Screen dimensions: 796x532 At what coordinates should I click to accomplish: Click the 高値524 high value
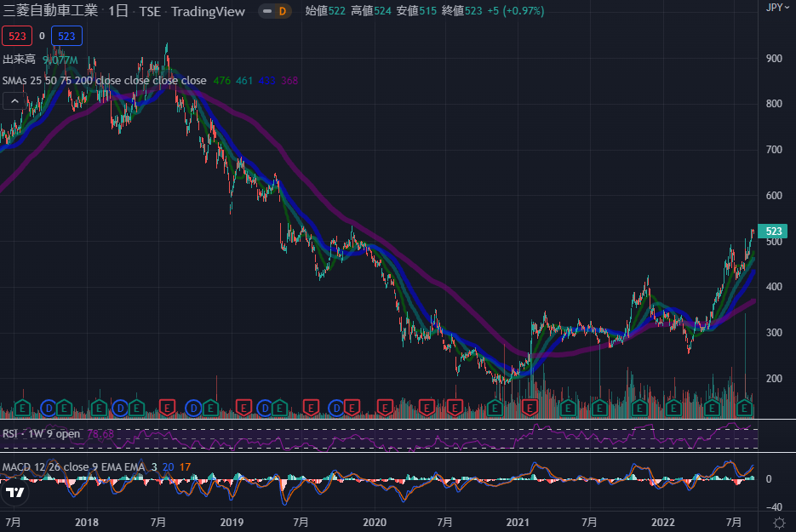(370, 11)
